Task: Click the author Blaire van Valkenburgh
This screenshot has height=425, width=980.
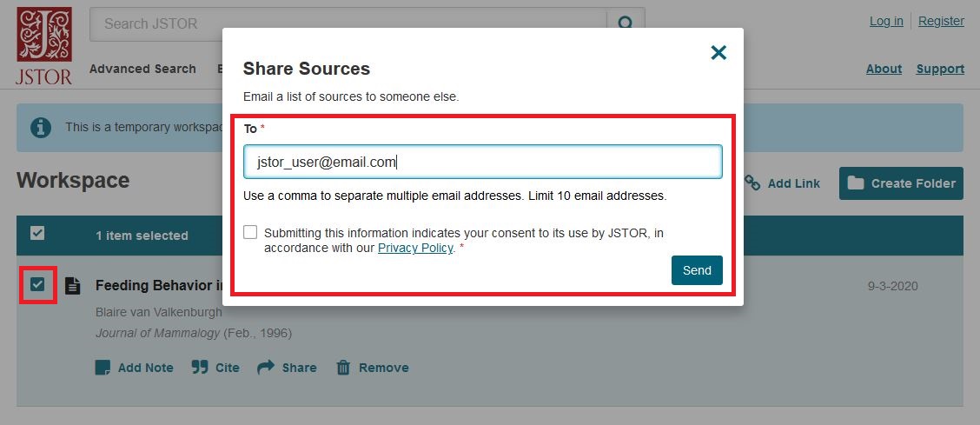Action: click(x=159, y=312)
